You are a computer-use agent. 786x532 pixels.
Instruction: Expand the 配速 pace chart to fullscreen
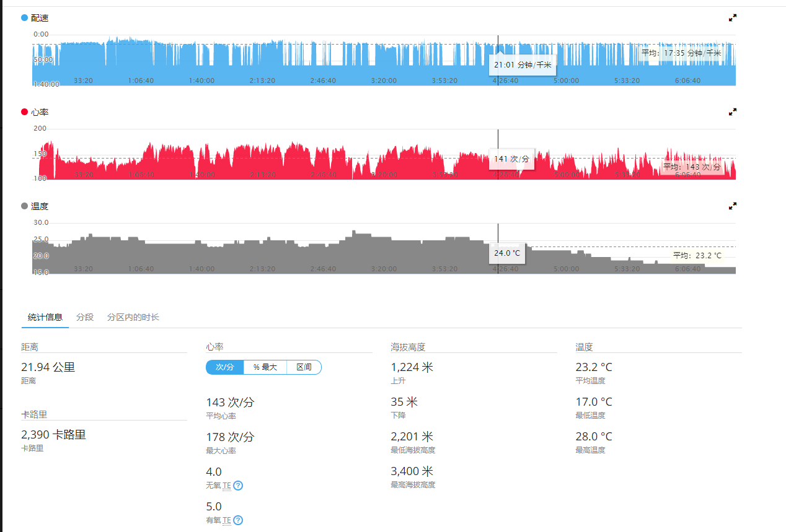[x=732, y=18]
